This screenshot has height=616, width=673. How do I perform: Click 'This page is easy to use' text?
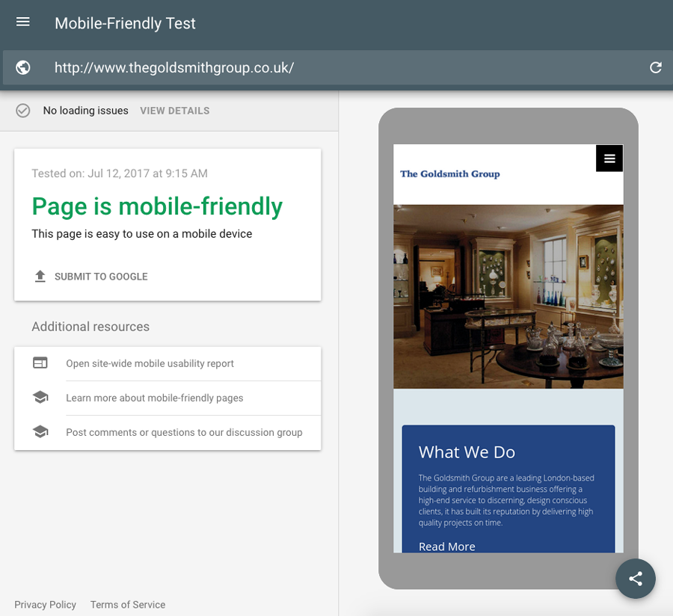(141, 234)
